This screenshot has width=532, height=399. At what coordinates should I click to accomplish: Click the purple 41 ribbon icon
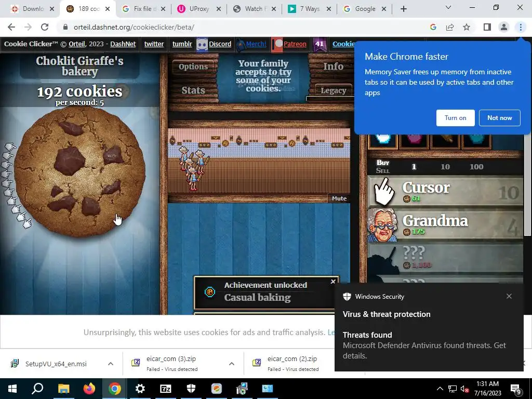pos(320,45)
